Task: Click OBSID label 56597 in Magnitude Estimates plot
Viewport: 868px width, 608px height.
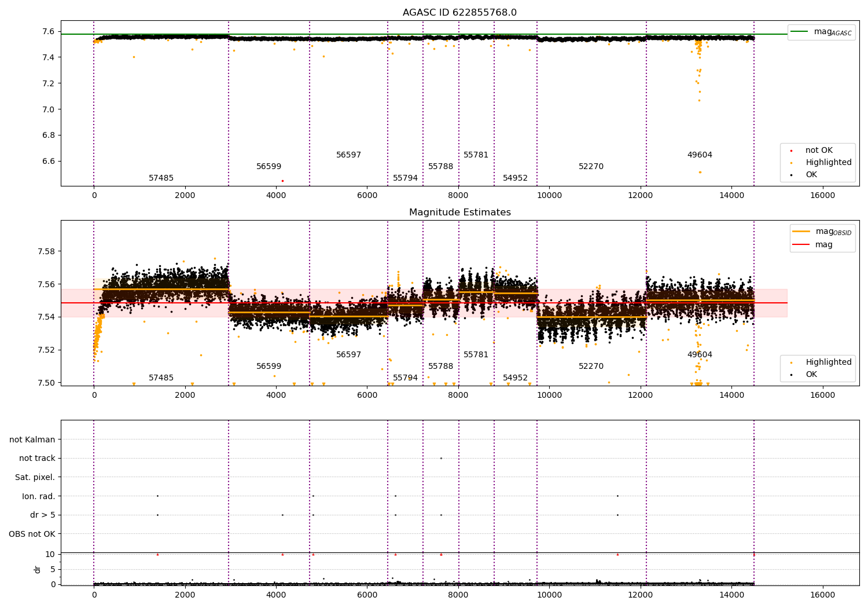Action: point(348,355)
